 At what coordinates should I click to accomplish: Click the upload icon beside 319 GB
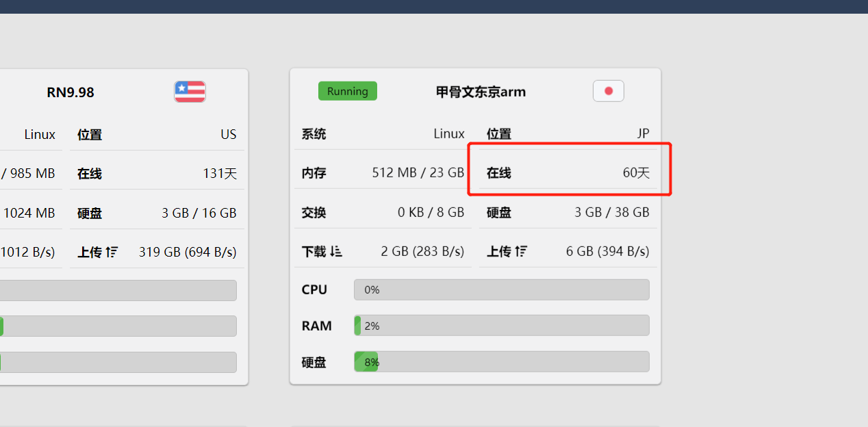tap(112, 252)
